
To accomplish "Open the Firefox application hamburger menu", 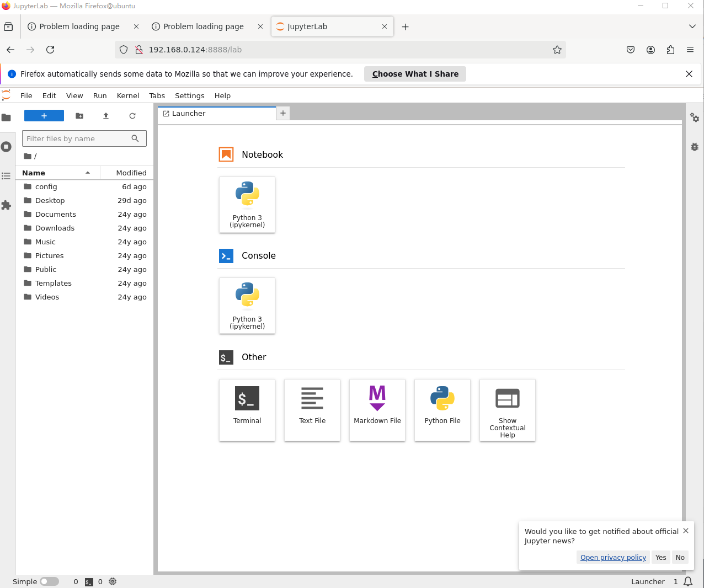I will pos(690,50).
